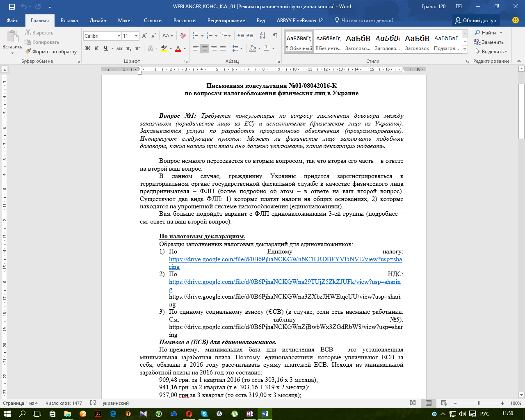Decrease paragraph indent
This screenshot has height=420, width=525.
pyautogui.click(x=241, y=36)
